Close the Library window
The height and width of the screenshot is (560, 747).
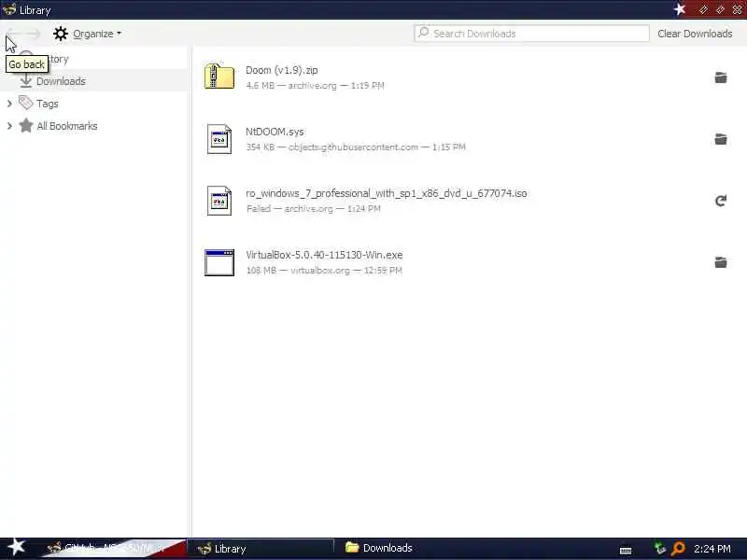pos(737,9)
